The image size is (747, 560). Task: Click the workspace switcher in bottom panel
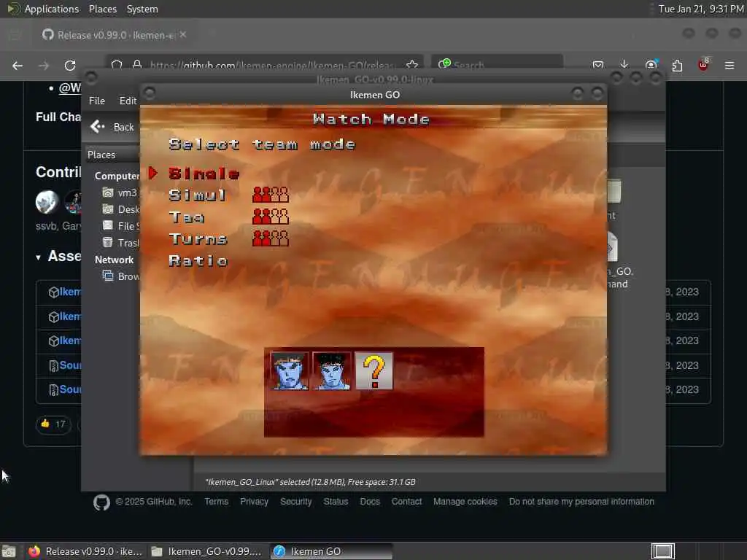662,551
